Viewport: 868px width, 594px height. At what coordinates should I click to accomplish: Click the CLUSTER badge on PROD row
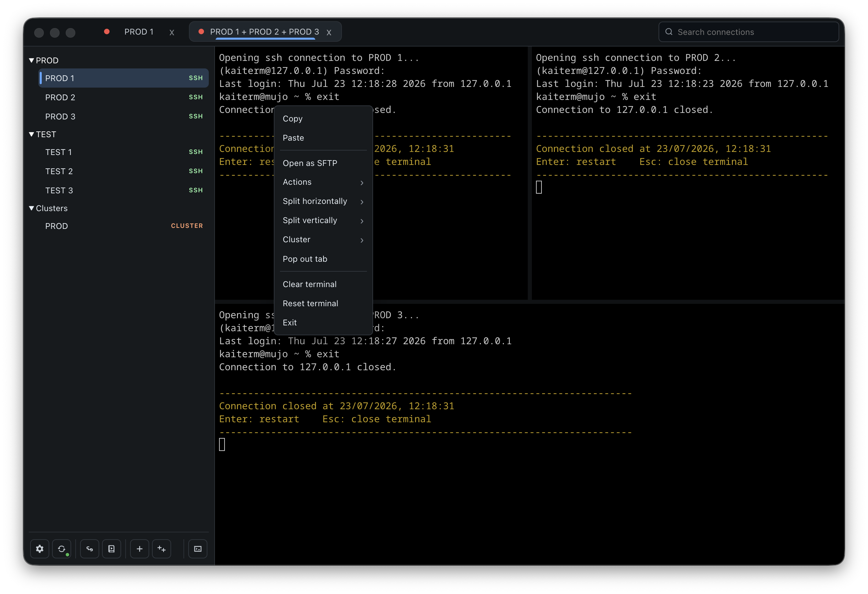(x=187, y=226)
